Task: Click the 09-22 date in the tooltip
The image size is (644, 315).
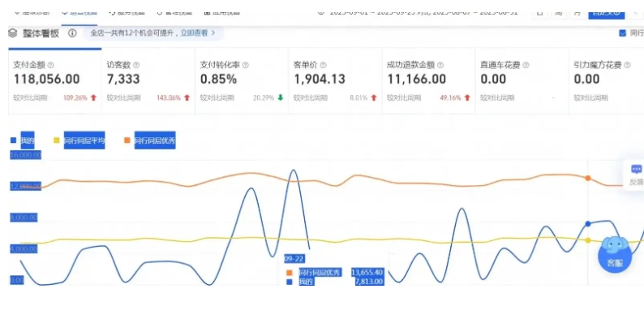Action: pos(294,258)
